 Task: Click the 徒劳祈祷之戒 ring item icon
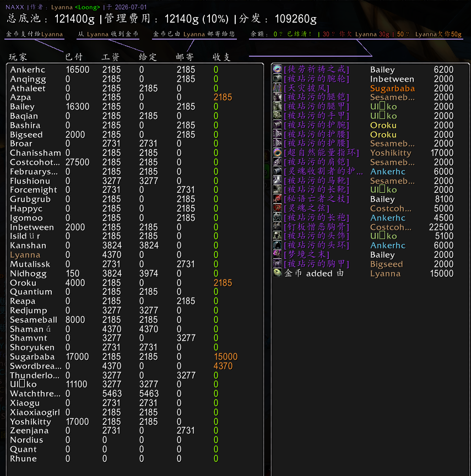coord(278,69)
